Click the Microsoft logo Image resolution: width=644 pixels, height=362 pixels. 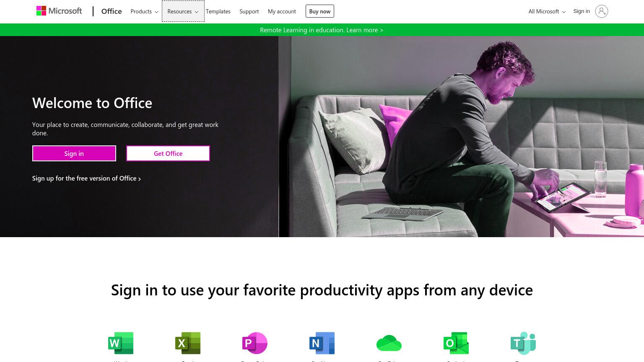pyautogui.click(x=59, y=11)
